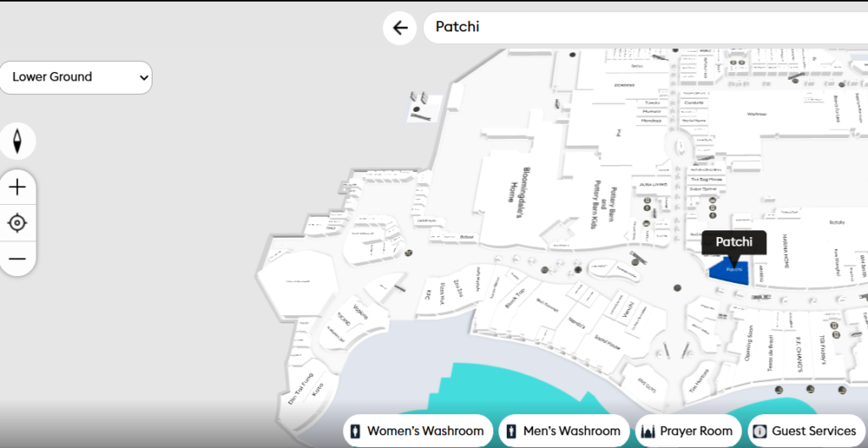Open the Lower Ground floor selector

point(75,77)
